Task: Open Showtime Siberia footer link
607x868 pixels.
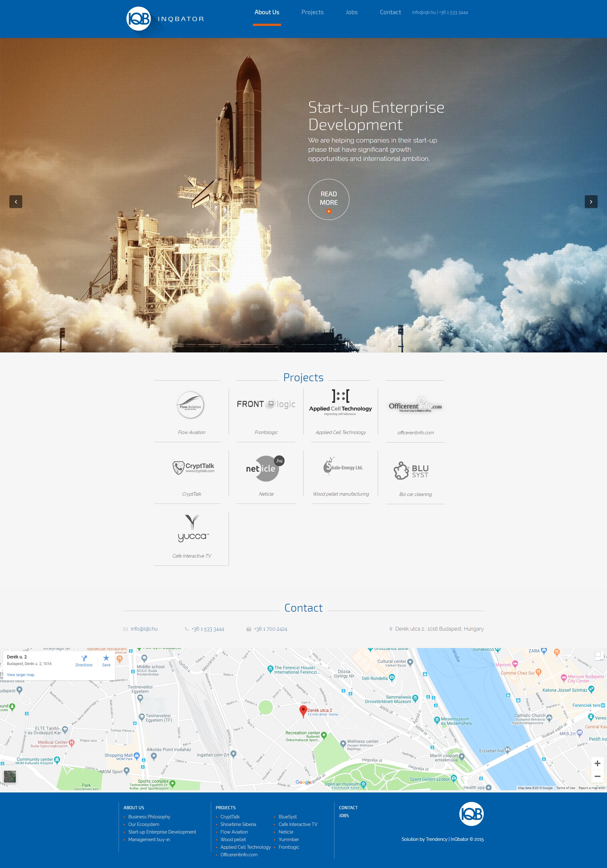Action: click(x=238, y=824)
